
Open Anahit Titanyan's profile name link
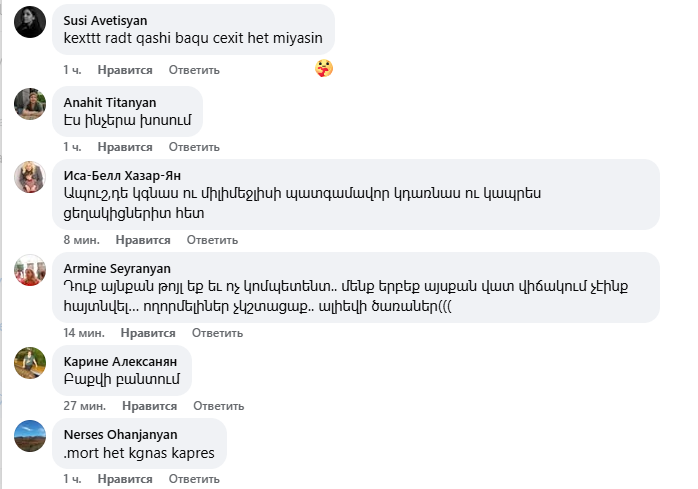pos(110,102)
